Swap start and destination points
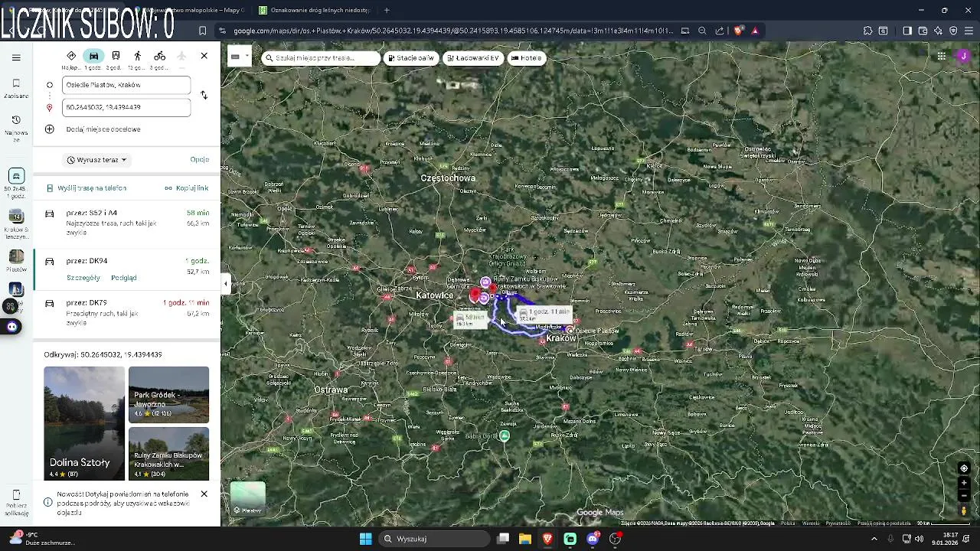980x551 pixels. click(204, 95)
